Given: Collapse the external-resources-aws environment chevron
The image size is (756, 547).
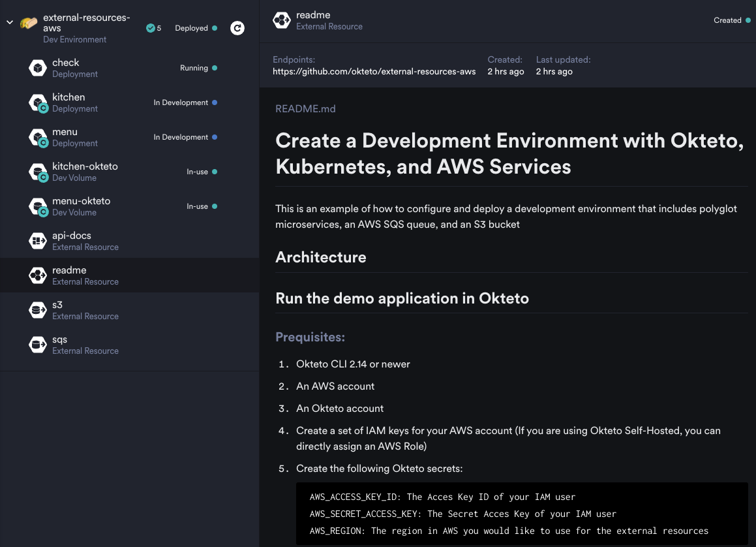Looking at the screenshot, I should click(10, 23).
